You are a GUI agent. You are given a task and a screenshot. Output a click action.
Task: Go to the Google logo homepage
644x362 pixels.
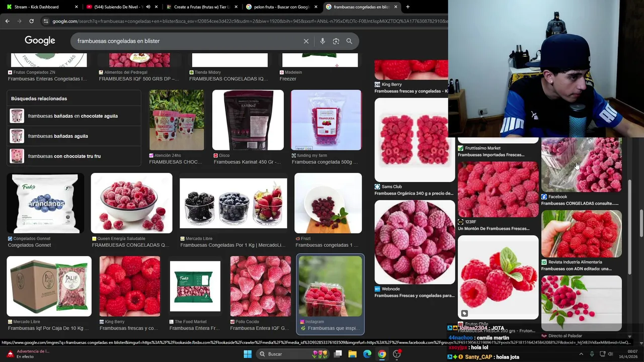40,41
